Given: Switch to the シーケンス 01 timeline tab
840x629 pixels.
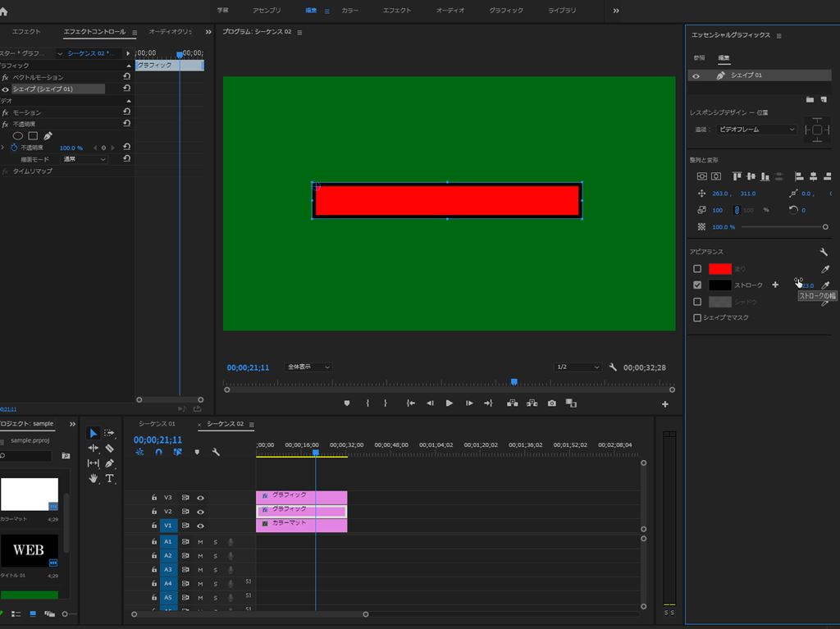Looking at the screenshot, I should (x=157, y=424).
